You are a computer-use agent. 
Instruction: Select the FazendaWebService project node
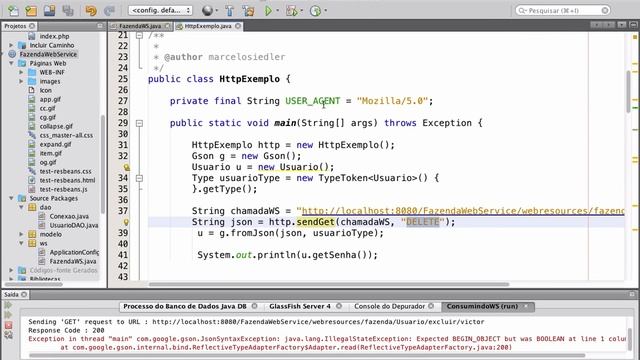tap(48, 54)
